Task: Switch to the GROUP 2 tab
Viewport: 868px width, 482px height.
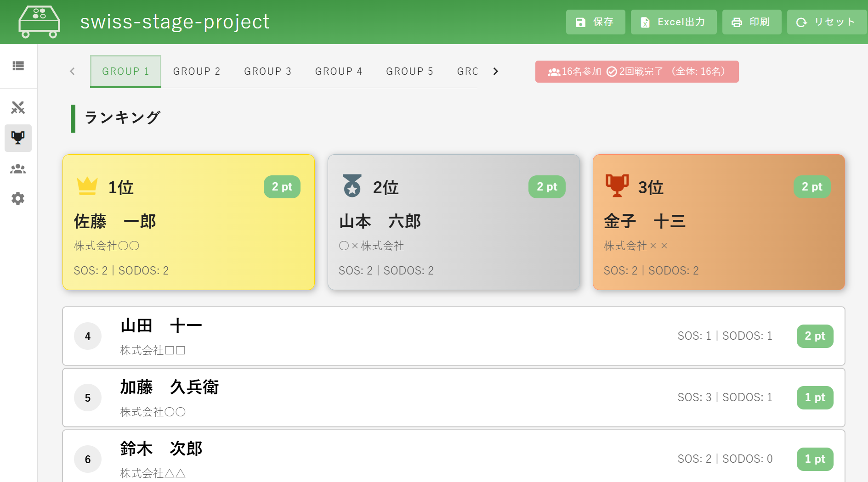Action: (x=197, y=72)
